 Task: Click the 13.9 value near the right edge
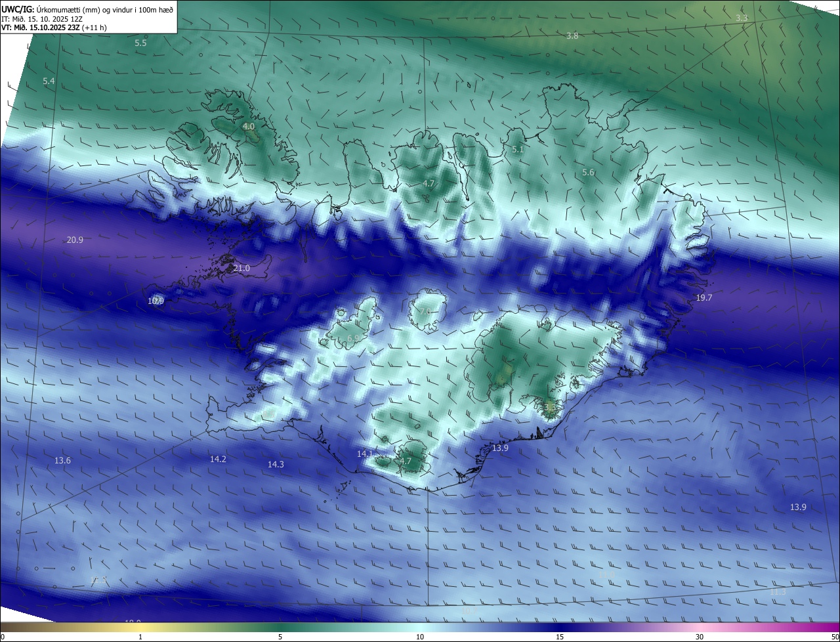coord(798,507)
